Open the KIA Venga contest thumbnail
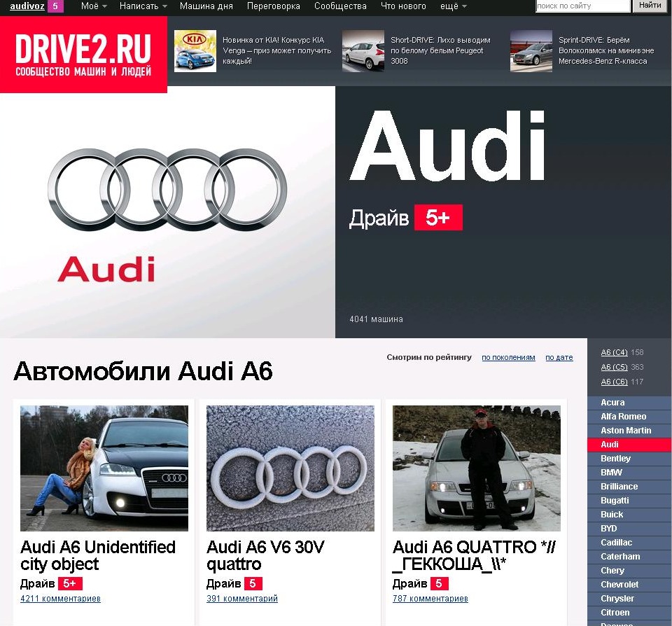672x626 pixels. pos(195,51)
